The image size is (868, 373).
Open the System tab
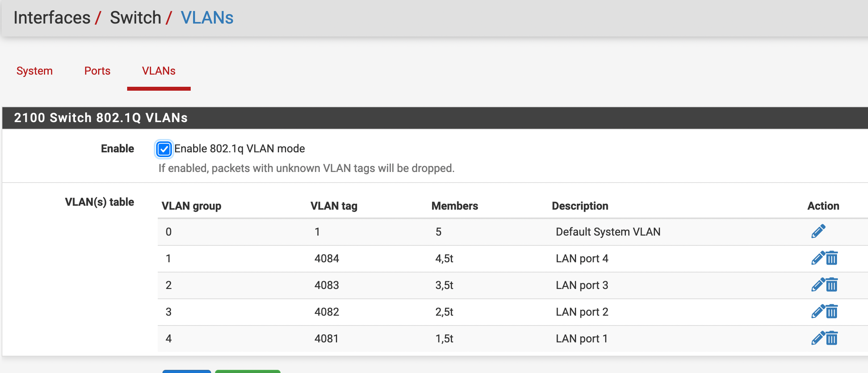[x=35, y=71]
